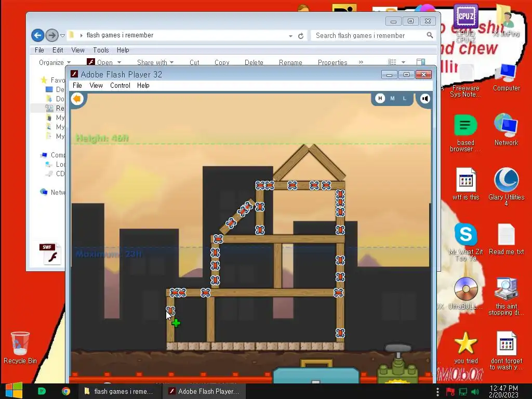This screenshot has width=532, height=399.
Task: Expand address bar history dropdown
Action: tap(291, 36)
